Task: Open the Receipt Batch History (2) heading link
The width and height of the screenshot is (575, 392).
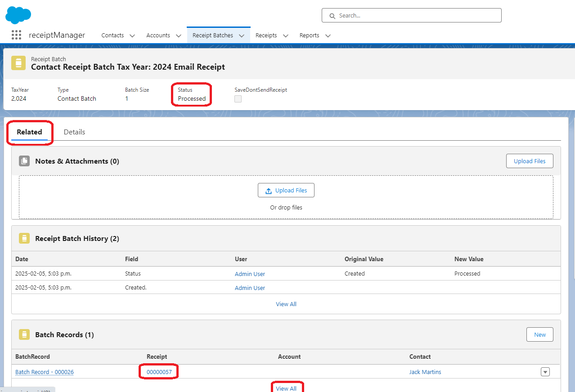Action: [77, 238]
